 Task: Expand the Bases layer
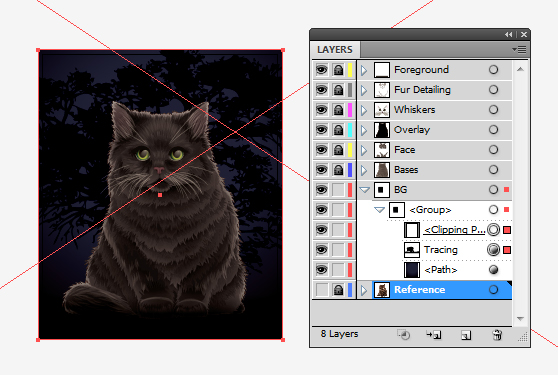point(364,170)
